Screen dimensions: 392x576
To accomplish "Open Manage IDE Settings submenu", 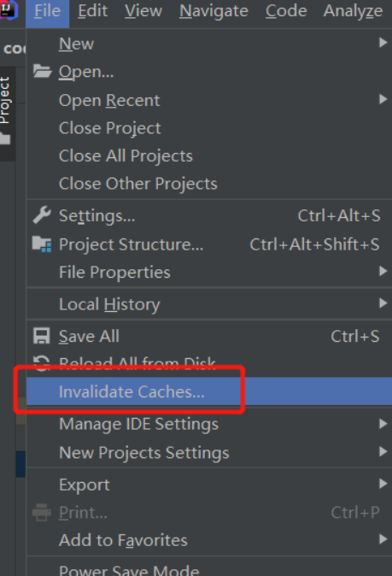I will click(x=209, y=424).
